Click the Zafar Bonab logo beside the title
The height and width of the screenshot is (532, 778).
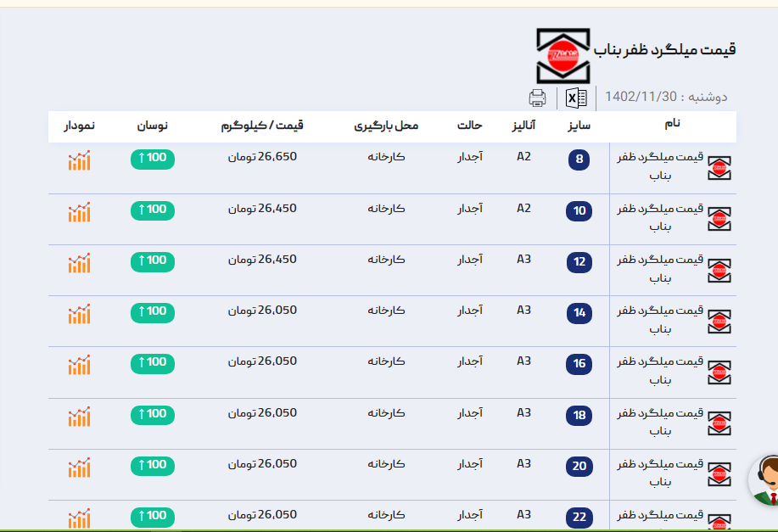tap(563, 56)
